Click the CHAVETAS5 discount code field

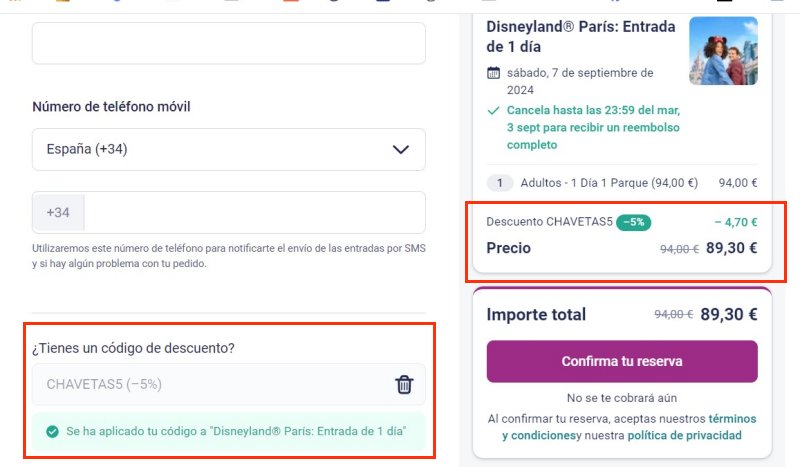tap(210, 384)
